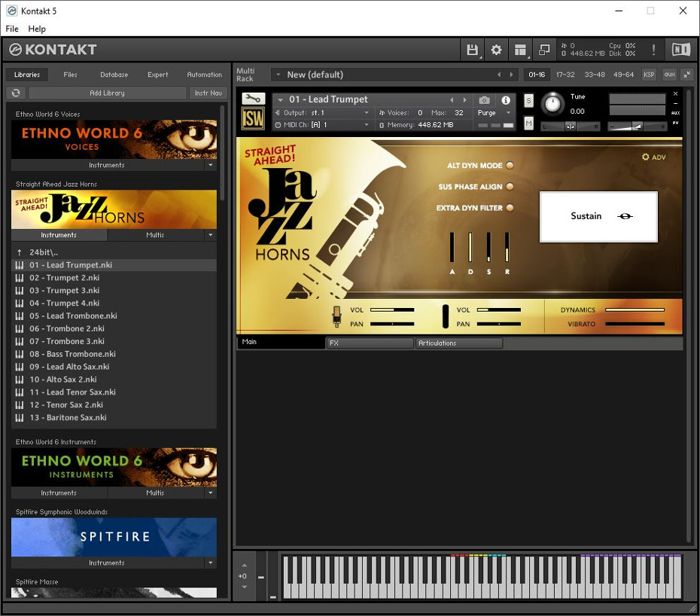This screenshot has width=700, height=616.
Task: Solo the Lead Trumpet instrument
Action: [528, 100]
